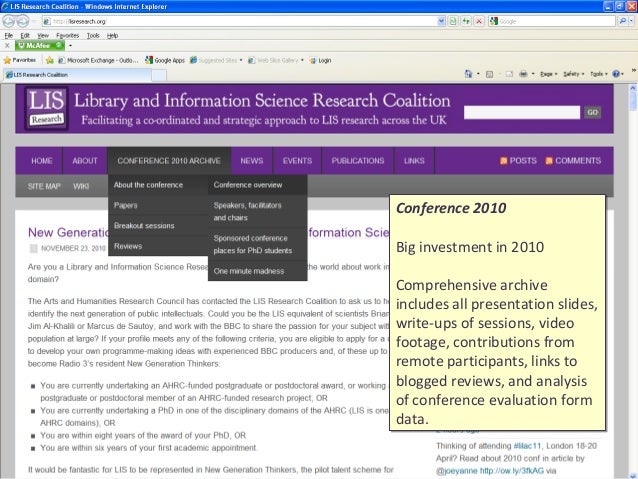Choose One minute madness submenu entry
The height and width of the screenshot is (479, 638).
(x=247, y=271)
